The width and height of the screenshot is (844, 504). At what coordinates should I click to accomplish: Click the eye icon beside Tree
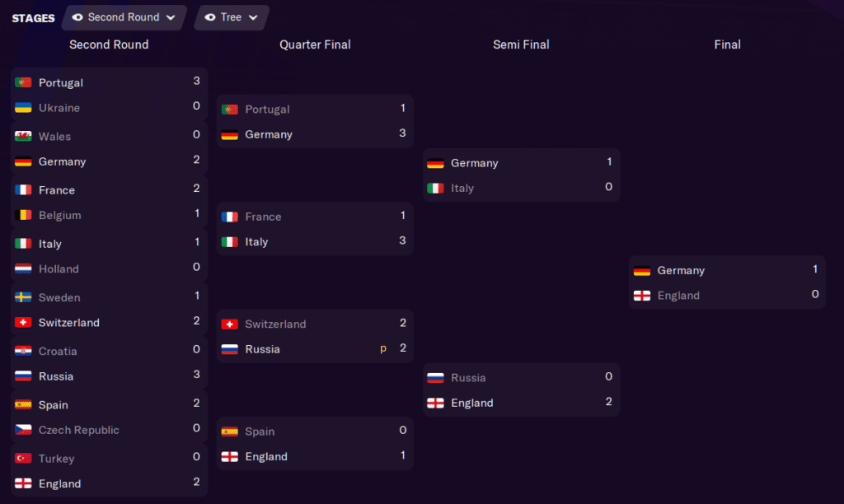pyautogui.click(x=210, y=17)
